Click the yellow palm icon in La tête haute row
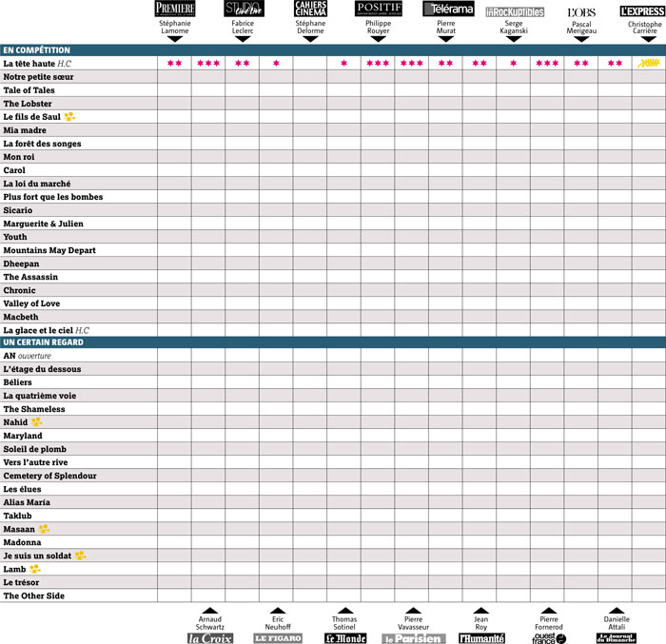The image size is (666, 644). (x=649, y=64)
